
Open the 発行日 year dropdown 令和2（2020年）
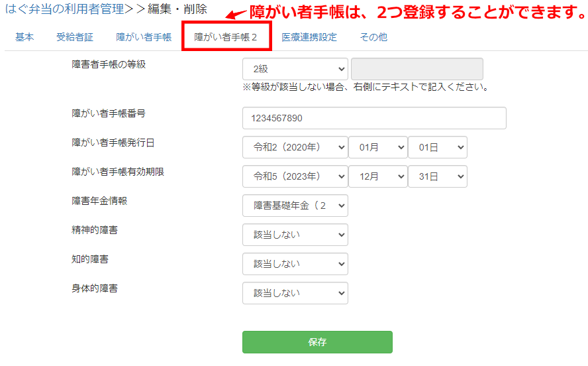(295, 147)
